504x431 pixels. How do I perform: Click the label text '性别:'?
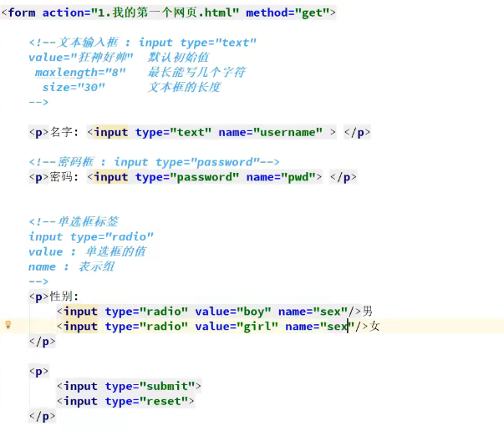pyautogui.click(x=64, y=297)
